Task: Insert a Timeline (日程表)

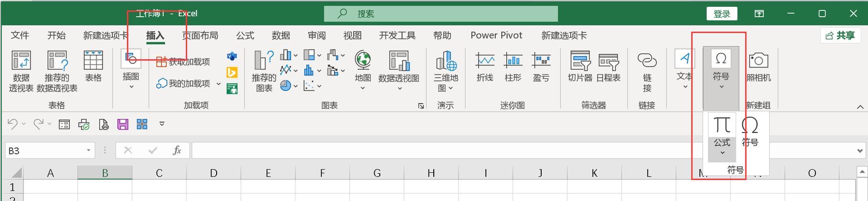Action: tap(608, 67)
